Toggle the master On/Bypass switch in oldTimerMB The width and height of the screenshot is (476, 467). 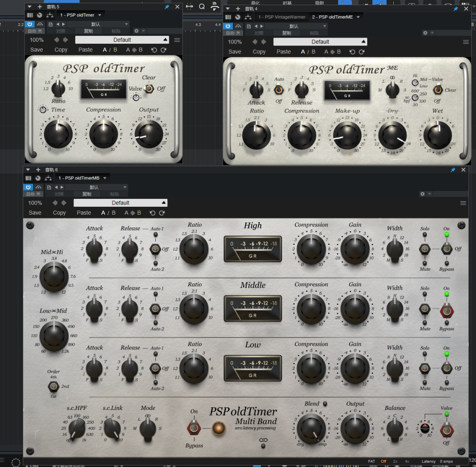(x=194, y=428)
